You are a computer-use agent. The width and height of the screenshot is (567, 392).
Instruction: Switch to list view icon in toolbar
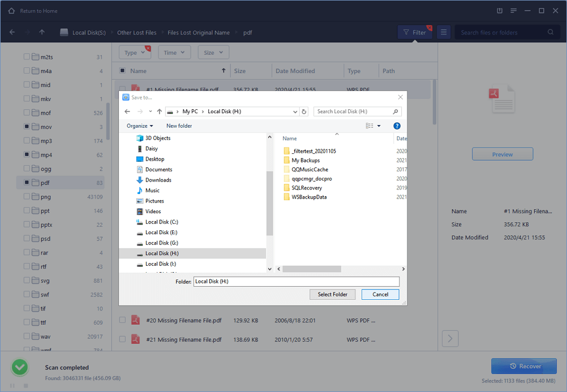[444, 33]
